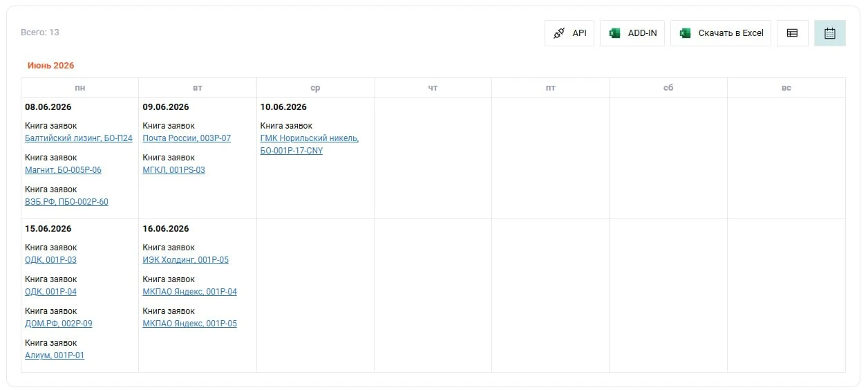The width and height of the screenshot is (868, 390).
Task: Download data via Скачать в Excel
Action: (x=721, y=33)
